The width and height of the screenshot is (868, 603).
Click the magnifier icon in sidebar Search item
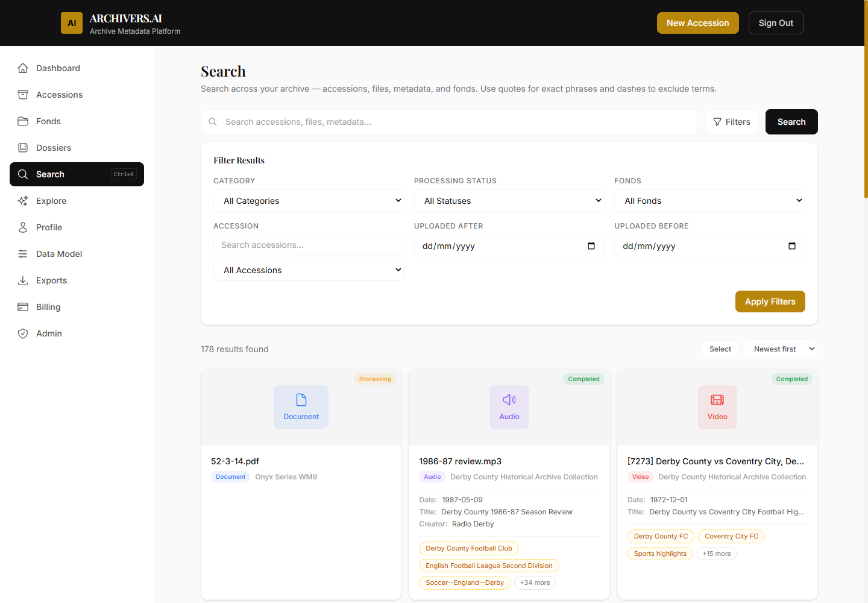[x=23, y=174]
